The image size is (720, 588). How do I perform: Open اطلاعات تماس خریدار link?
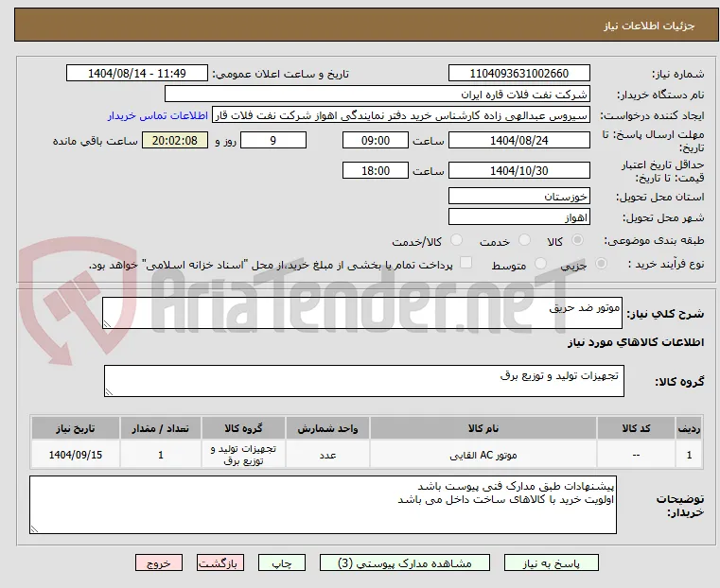point(158,115)
